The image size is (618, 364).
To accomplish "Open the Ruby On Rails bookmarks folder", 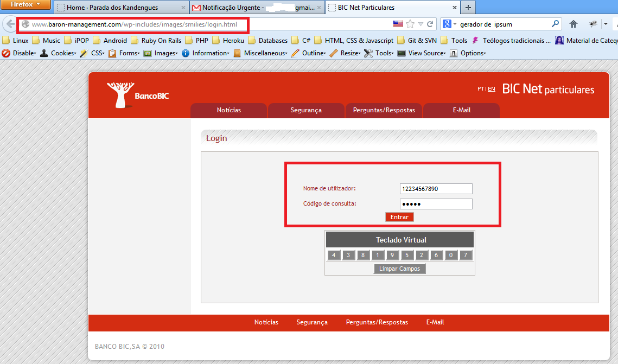I will [156, 40].
